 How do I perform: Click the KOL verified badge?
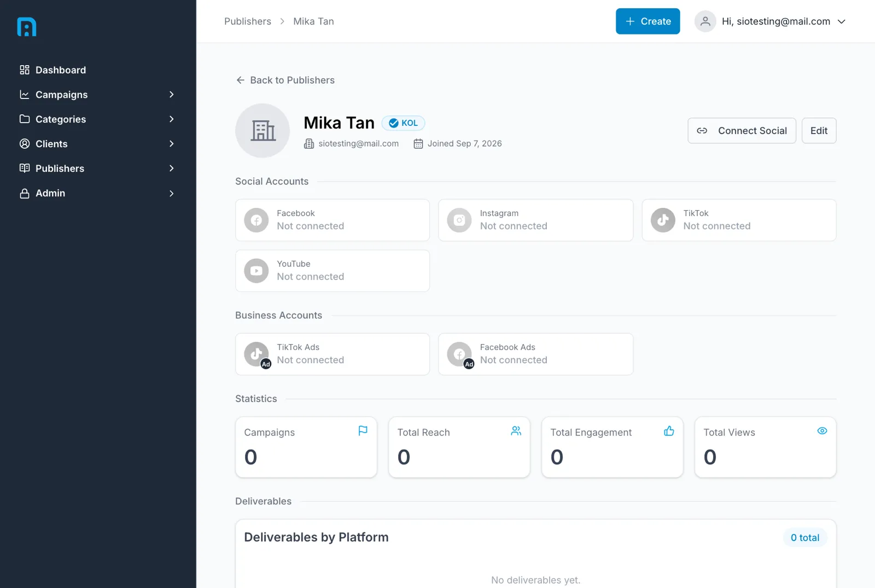point(403,123)
